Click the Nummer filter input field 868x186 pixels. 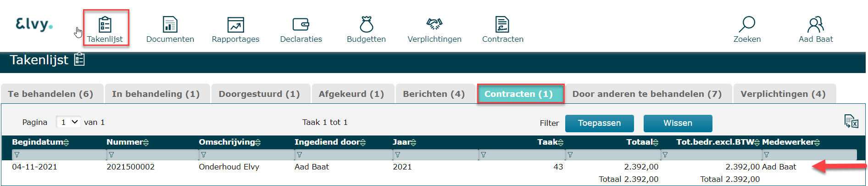154,155
